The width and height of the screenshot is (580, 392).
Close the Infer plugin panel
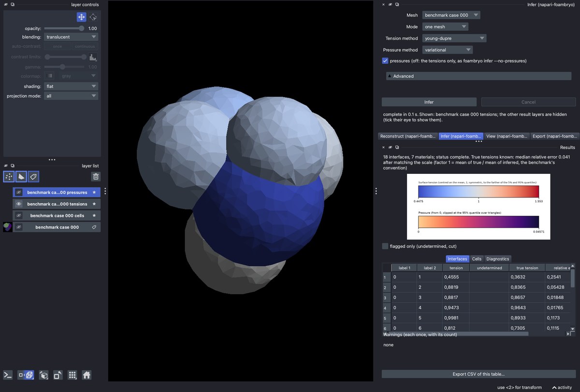384,4
